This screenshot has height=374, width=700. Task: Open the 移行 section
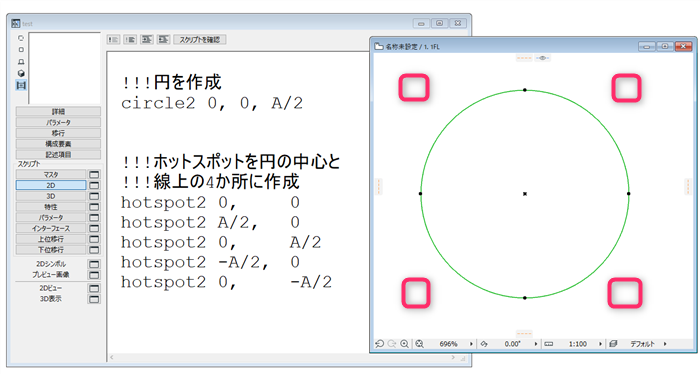coord(58,133)
